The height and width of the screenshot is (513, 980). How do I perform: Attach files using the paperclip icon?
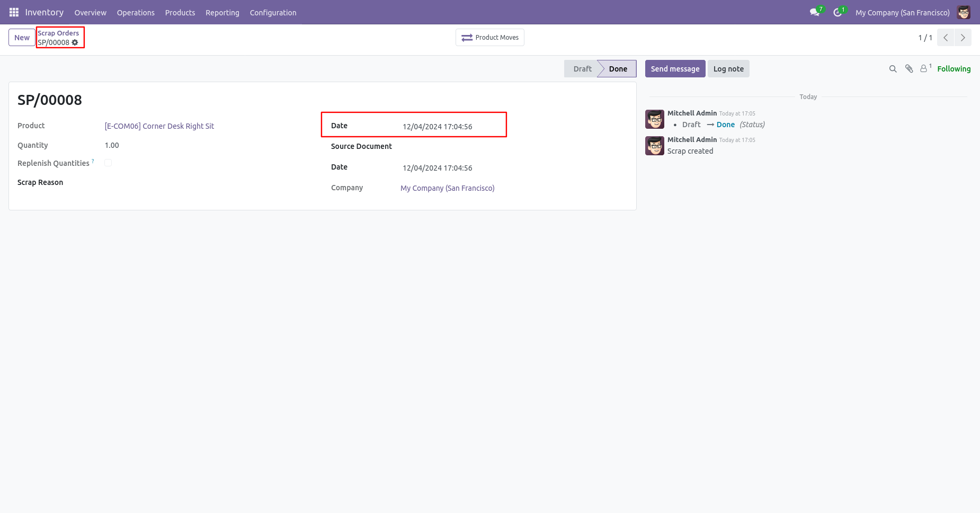[x=909, y=69]
